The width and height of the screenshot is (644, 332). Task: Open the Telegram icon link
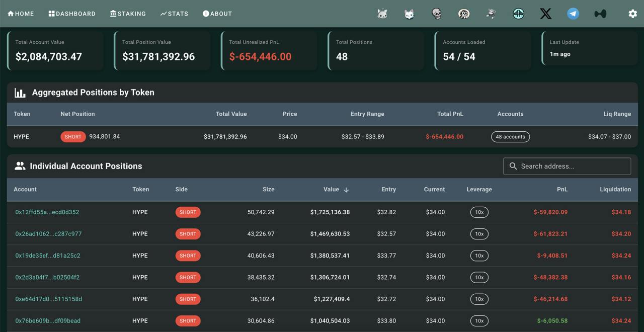pos(573,14)
